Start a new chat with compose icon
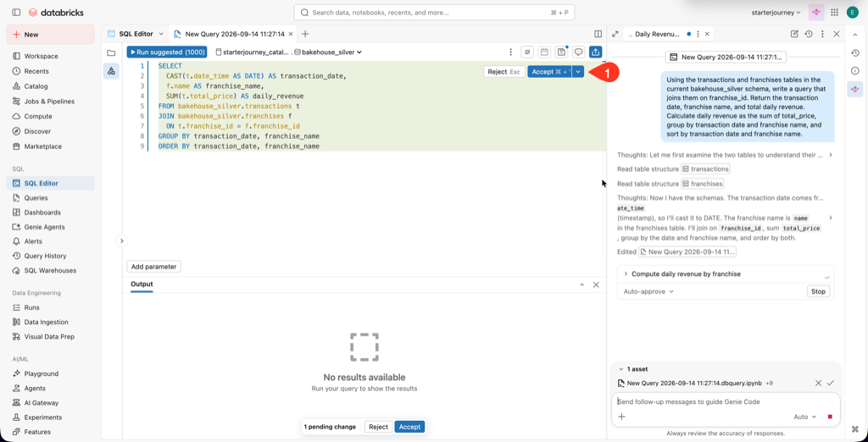The width and height of the screenshot is (868, 442). pyautogui.click(x=794, y=35)
